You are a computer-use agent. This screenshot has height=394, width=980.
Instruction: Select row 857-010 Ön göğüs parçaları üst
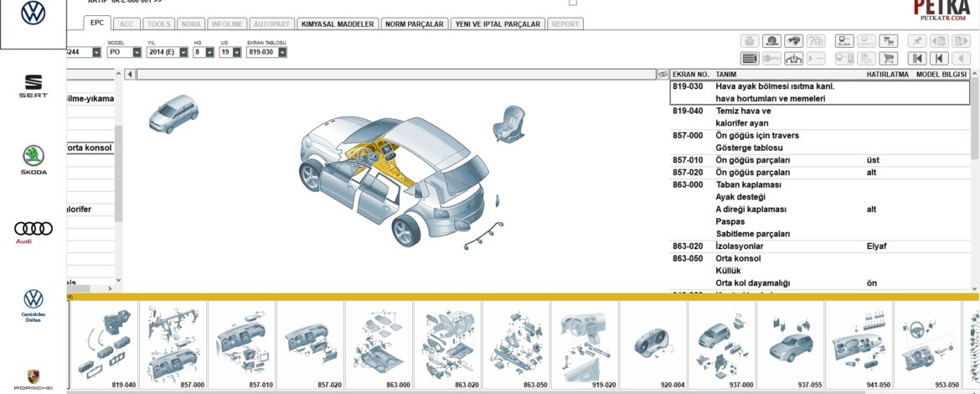pos(819,160)
